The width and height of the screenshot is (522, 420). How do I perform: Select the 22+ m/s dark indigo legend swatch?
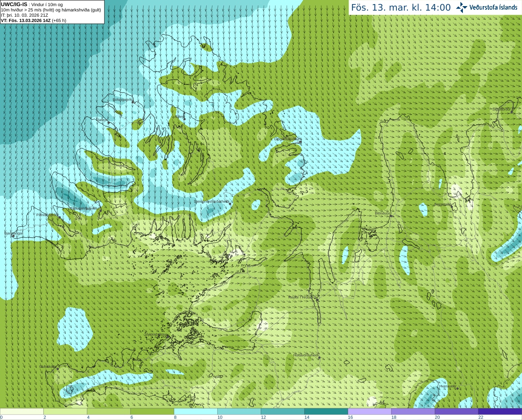pos(500,411)
